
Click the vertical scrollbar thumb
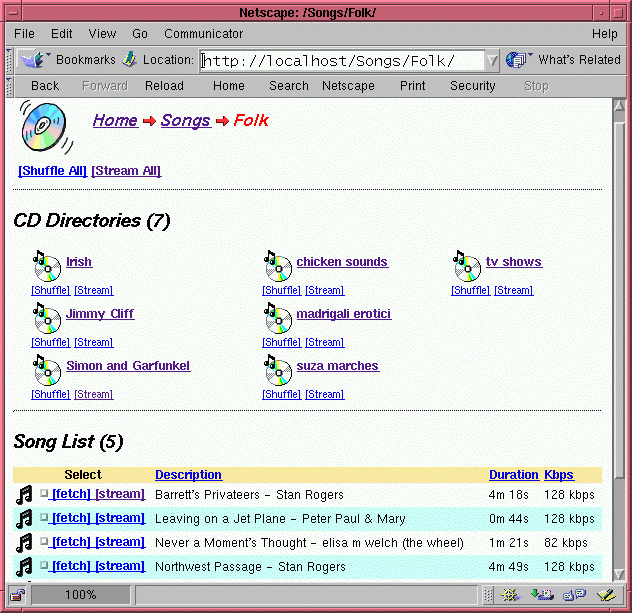pyautogui.click(x=619, y=300)
